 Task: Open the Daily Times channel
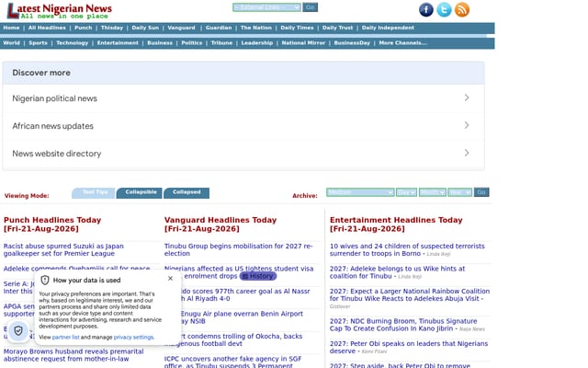pyautogui.click(x=297, y=28)
